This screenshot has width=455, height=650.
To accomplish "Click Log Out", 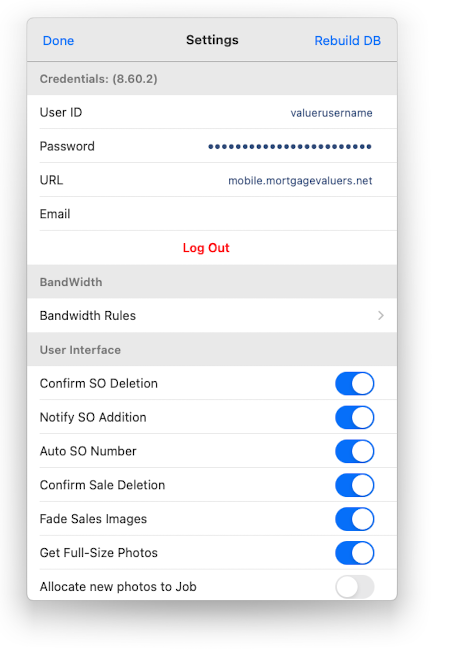I will click(x=206, y=248).
